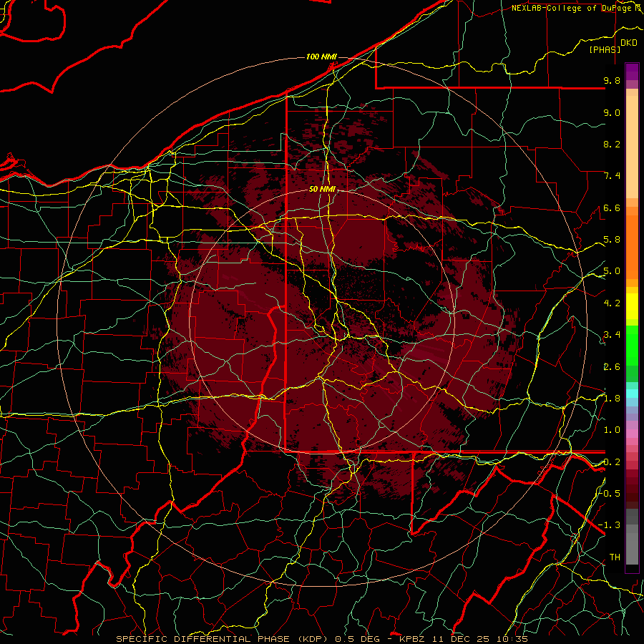Click the 5.0 value on the scale
This screenshot has width=644, height=644.
pos(612,271)
